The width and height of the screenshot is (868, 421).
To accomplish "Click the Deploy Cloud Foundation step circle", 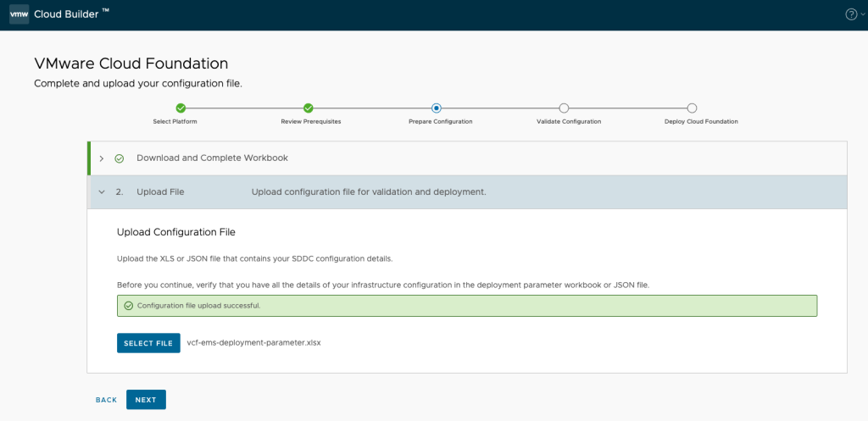I will [692, 108].
